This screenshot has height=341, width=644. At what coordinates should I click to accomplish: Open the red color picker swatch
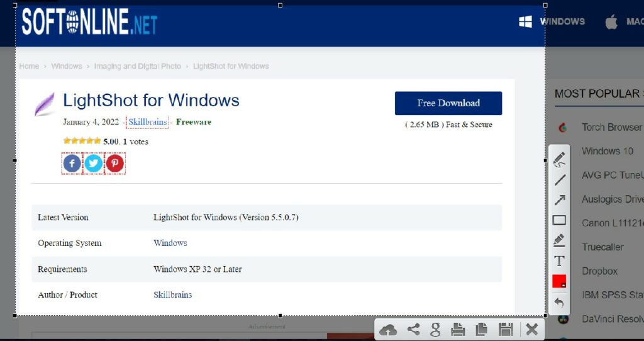[559, 281]
